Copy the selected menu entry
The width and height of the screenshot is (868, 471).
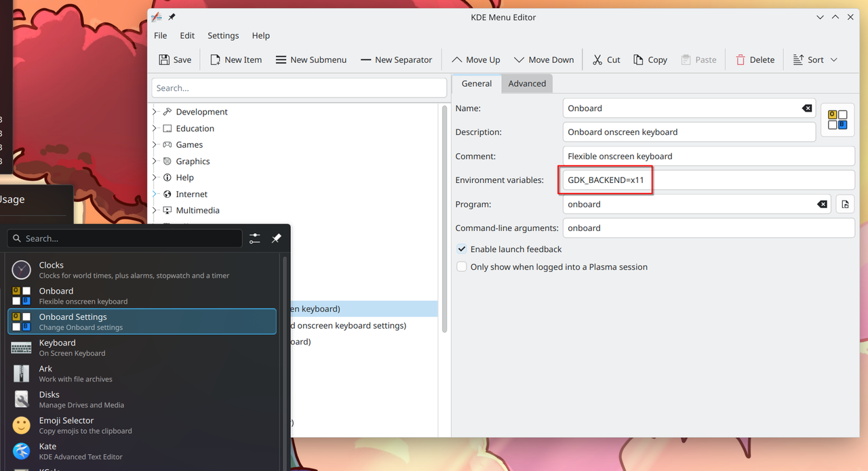[650, 60]
